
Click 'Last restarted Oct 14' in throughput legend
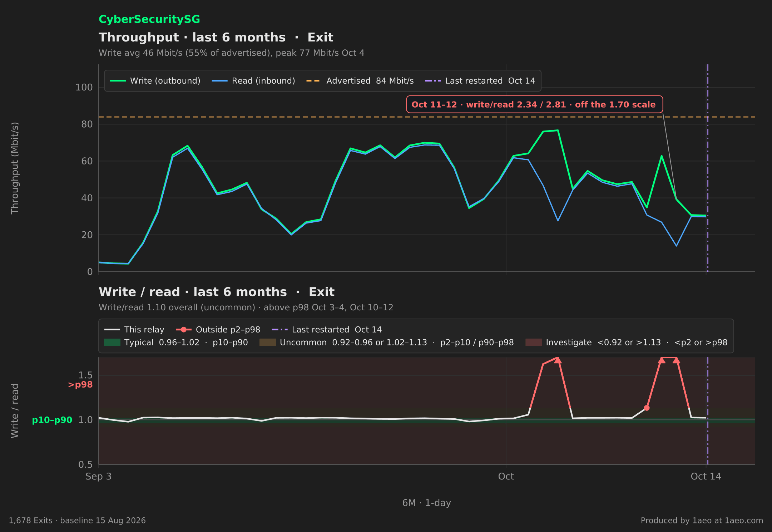(480, 81)
